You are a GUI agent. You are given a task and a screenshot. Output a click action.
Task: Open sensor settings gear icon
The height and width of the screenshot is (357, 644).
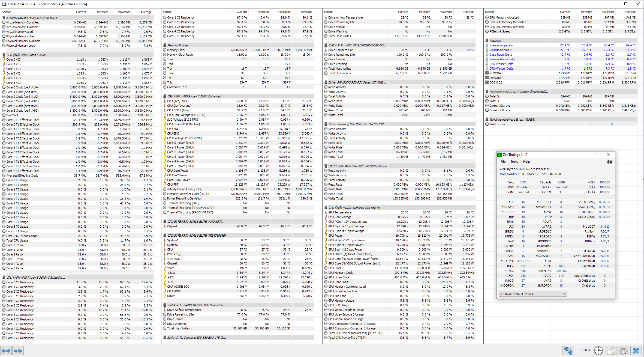[623, 351]
